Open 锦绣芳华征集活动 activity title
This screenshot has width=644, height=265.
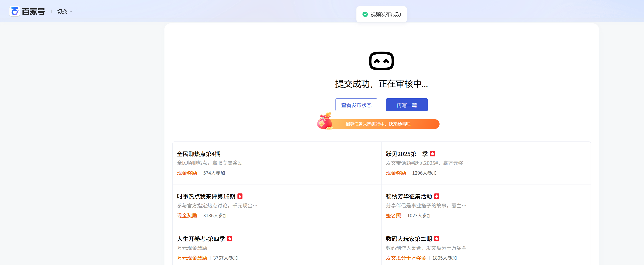(x=409, y=196)
